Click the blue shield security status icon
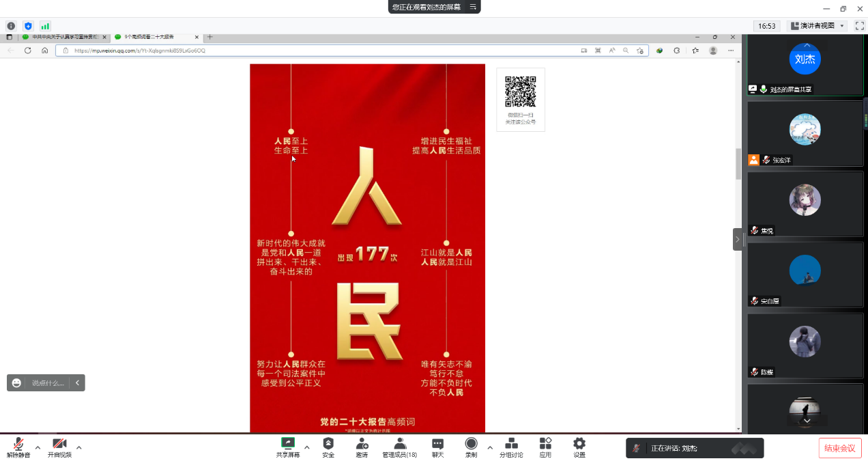 click(x=28, y=26)
